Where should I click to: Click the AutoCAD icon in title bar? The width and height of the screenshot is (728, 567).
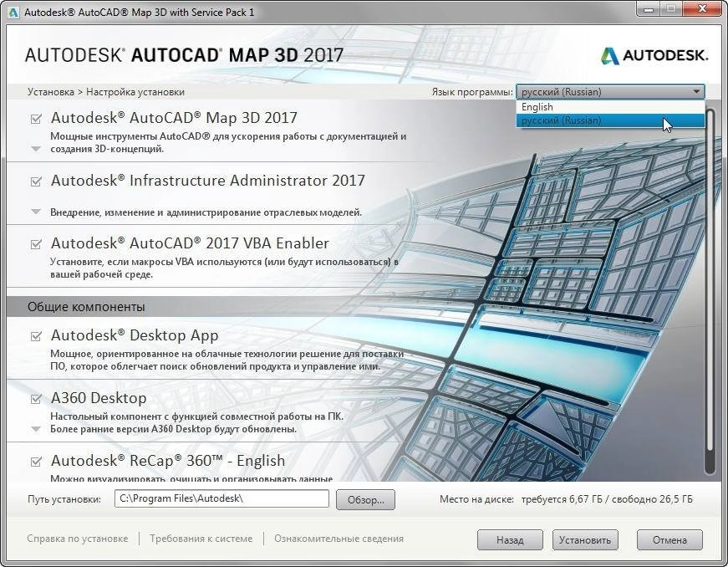(x=13, y=12)
